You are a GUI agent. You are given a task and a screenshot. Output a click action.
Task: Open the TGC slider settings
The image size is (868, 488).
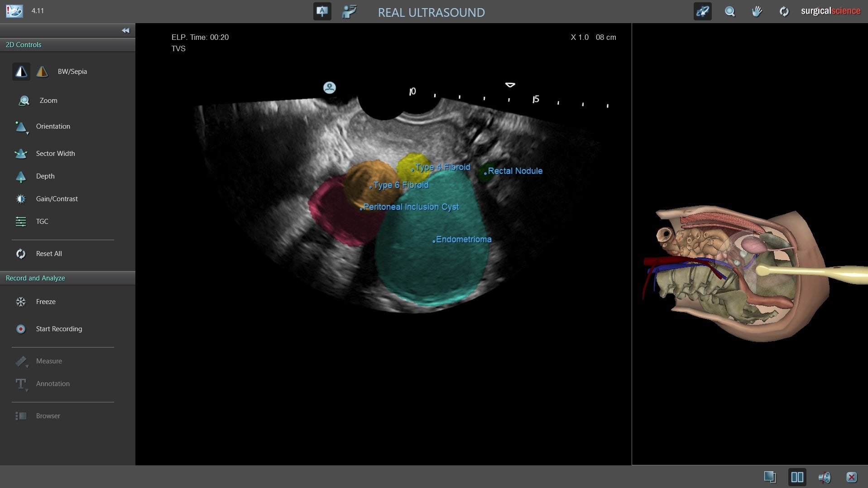point(21,222)
